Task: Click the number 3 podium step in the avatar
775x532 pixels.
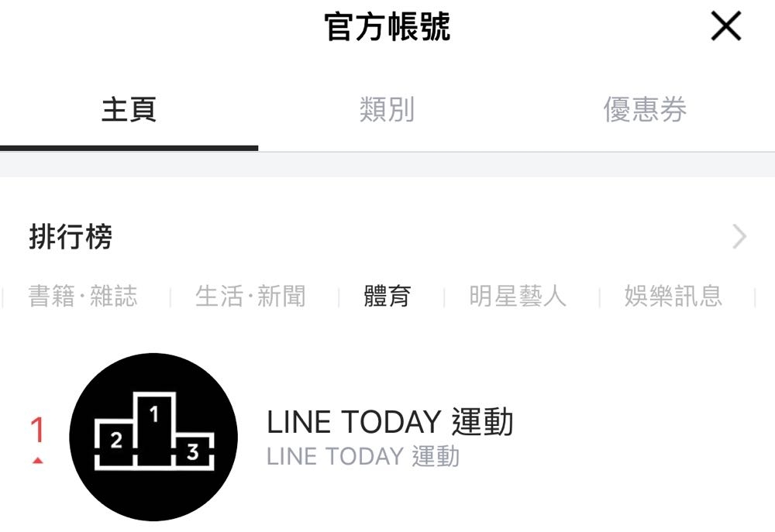Action: pos(194,451)
